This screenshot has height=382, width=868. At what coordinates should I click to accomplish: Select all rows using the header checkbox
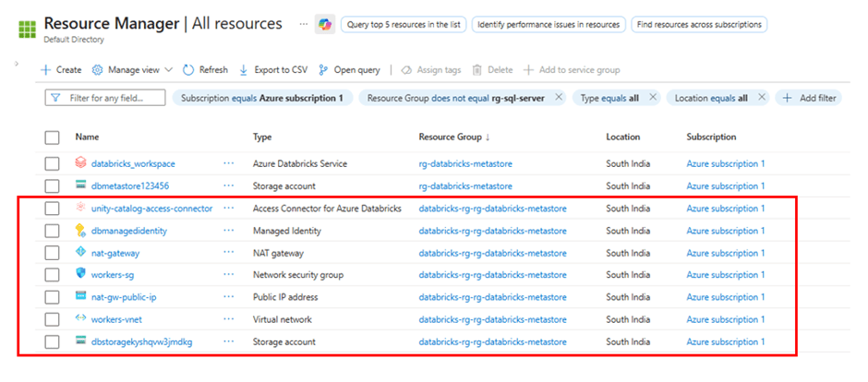tap(53, 137)
